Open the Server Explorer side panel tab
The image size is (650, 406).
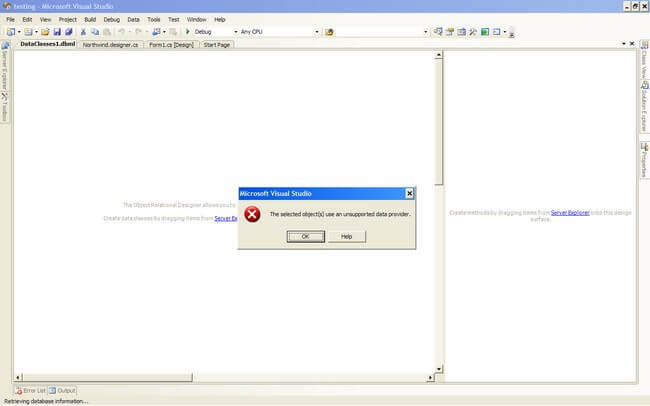tap(5, 67)
